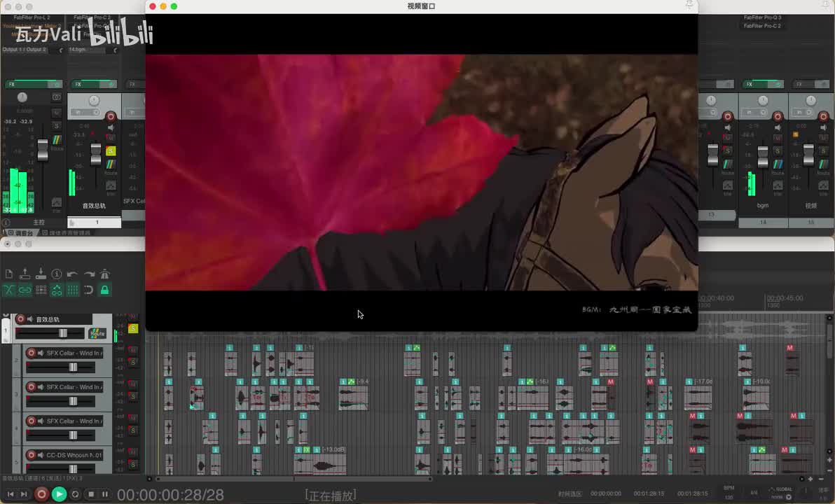Viewport: 835px width, 504px height.
Task: Arm record on first SFX Cellar track
Action: pos(32,353)
